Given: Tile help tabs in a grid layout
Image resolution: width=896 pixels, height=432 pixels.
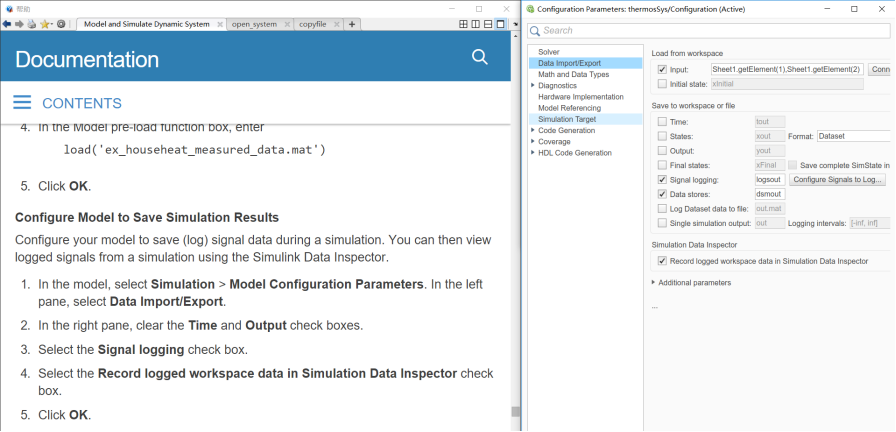Looking at the screenshot, I should pos(464,23).
